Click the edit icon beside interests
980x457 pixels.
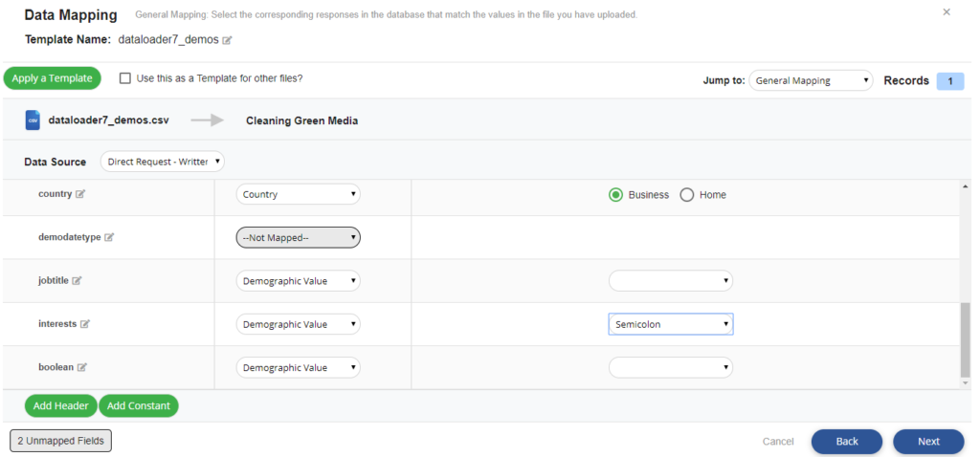click(x=85, y=324)
